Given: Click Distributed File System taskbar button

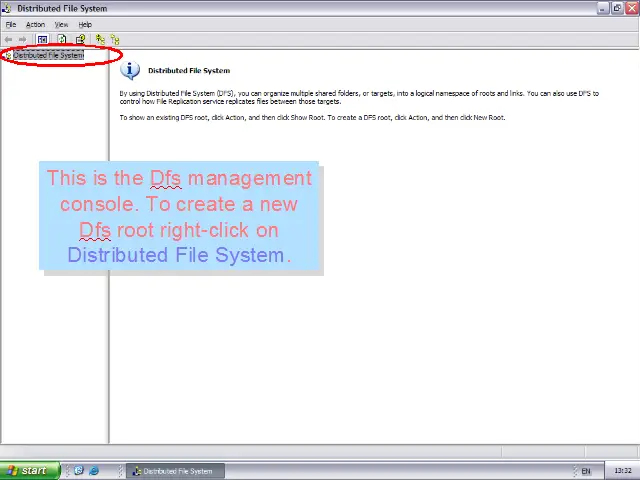Looking at the screenshot, I should click(176, 471).
